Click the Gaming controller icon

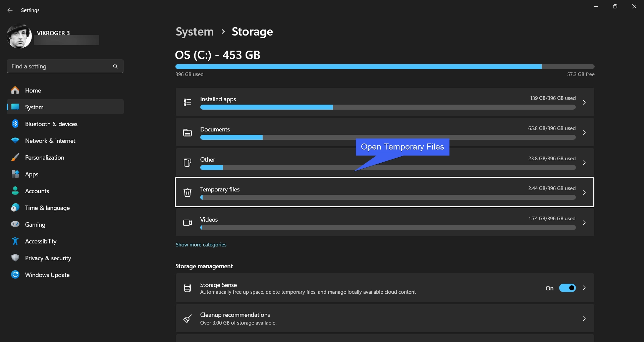pyautogui.click(x=15, y=224)
